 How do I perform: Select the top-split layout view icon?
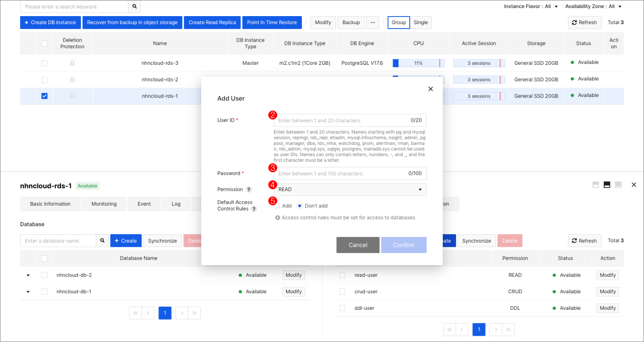[595, 184]
